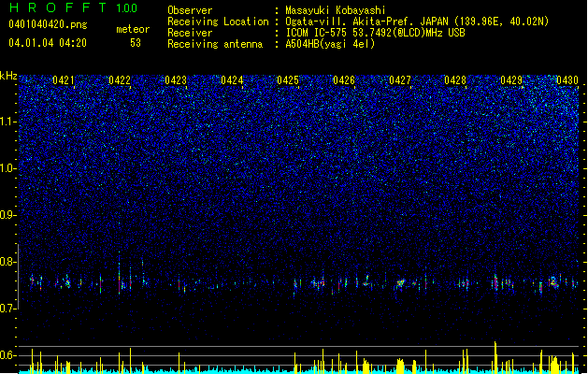Click the receiver ICOM IC-575 text
Image resolution: width=588 pixels, height=374 pixels.
375,33
